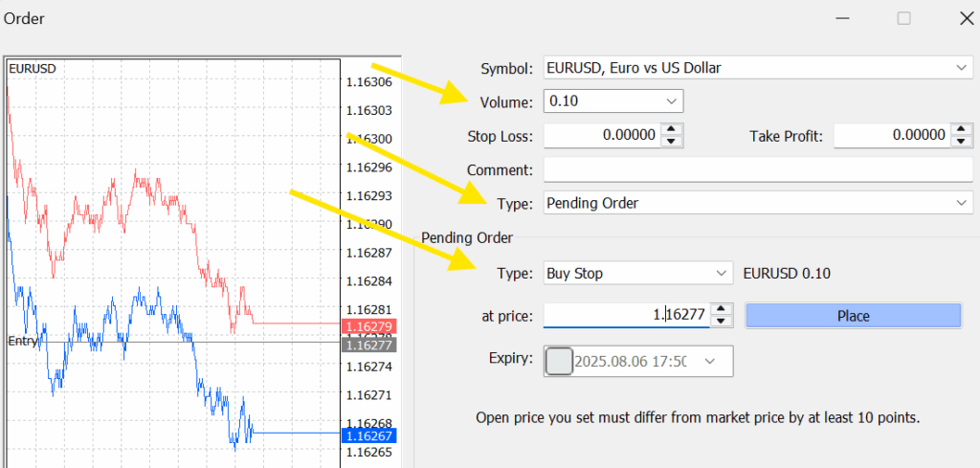Image resolution: width=980 pixels, height=468 pixels.
Task: Increase the Stop Loss value with up arrow
Action: coord(673,129)
